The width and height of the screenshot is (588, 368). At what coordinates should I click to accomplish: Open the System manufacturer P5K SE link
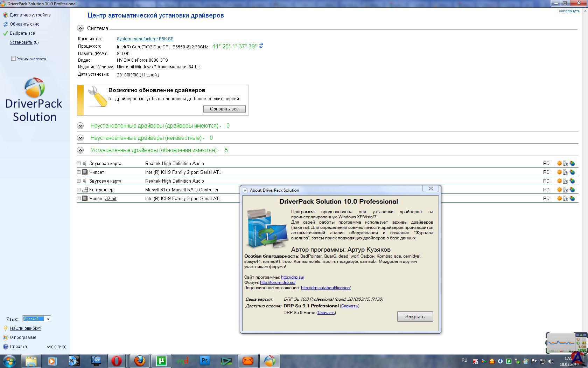(x=145, y=39)
